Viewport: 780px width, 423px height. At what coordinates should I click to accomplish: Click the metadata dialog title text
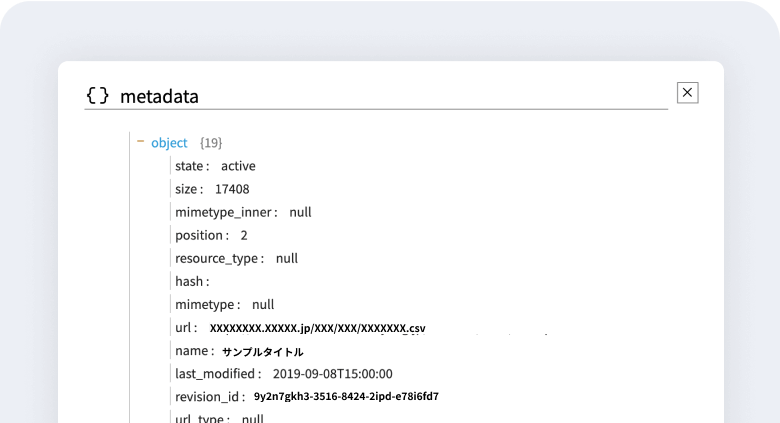(x=159, y=96)
